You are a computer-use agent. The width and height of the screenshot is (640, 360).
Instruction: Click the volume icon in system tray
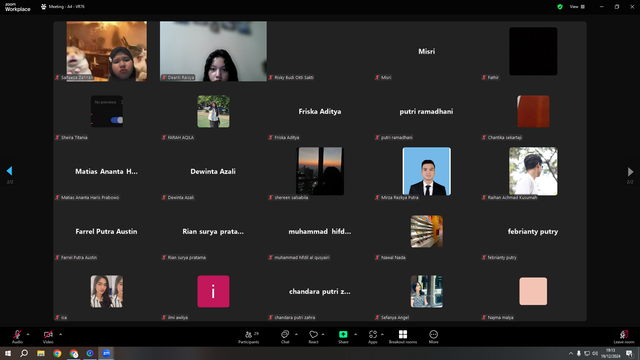tap(595, 353)
